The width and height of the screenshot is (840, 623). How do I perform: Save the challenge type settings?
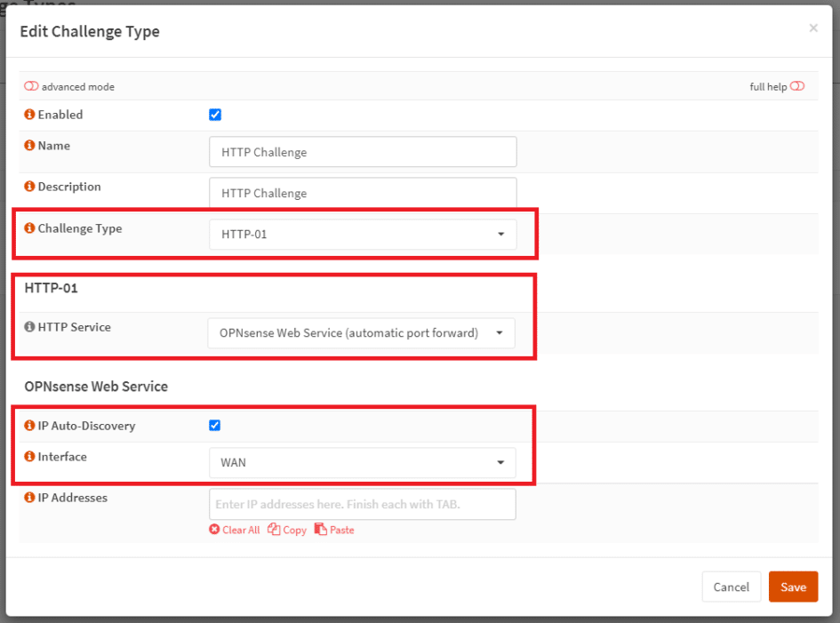click(793, 587)
